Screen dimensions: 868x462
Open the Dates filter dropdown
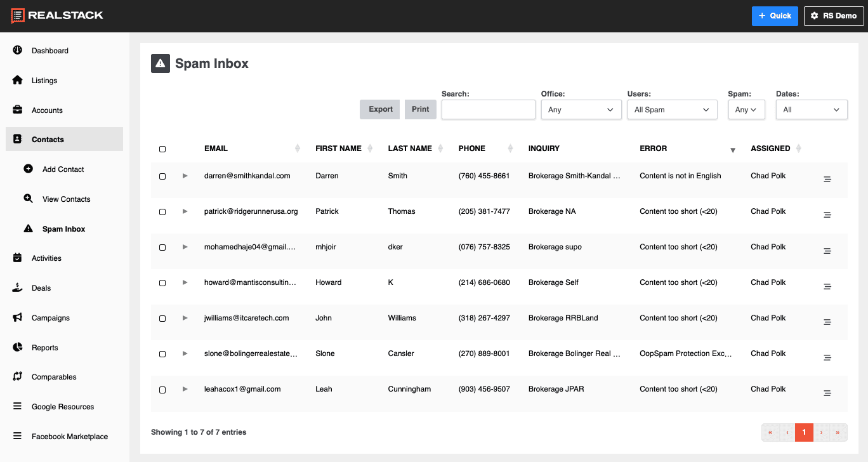pyautogui.click(x=812, y=110)
